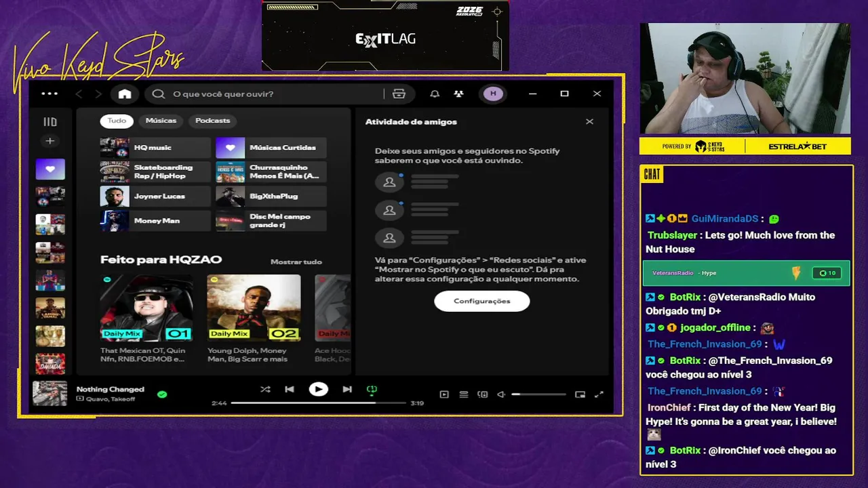Toggle Now Playing view icon
868x488 pixels.
(x=444, y=394)
